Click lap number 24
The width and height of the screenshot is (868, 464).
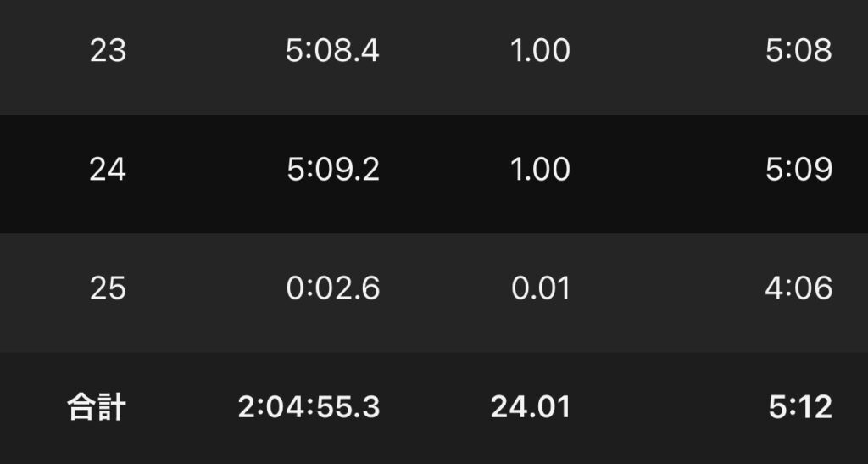(x=108, y=170)
